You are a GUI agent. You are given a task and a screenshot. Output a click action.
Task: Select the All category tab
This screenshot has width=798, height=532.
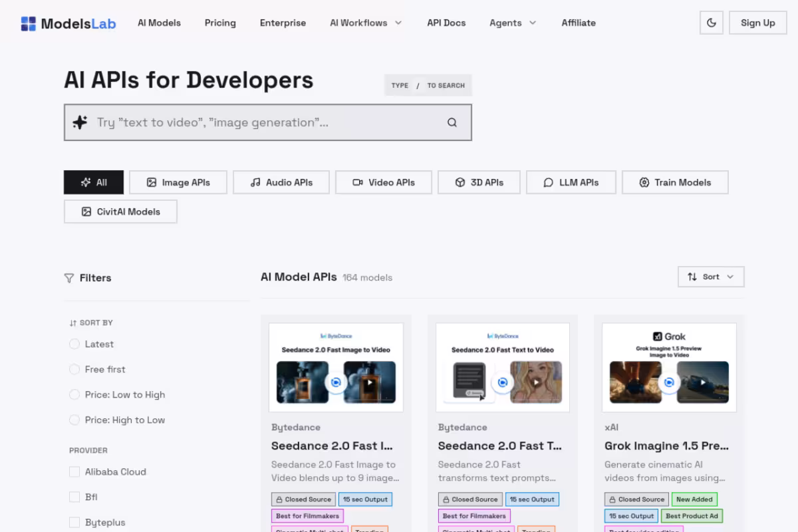[x=94, y=182]
